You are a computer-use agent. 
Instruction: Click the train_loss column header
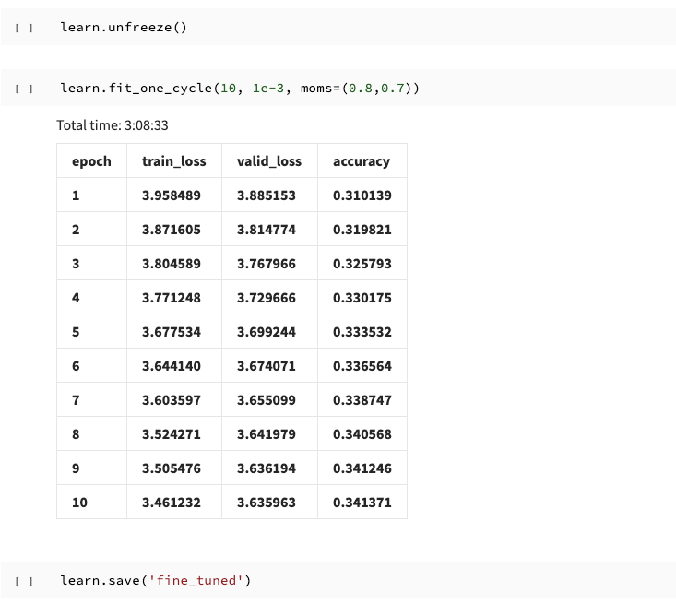(173, 161)
